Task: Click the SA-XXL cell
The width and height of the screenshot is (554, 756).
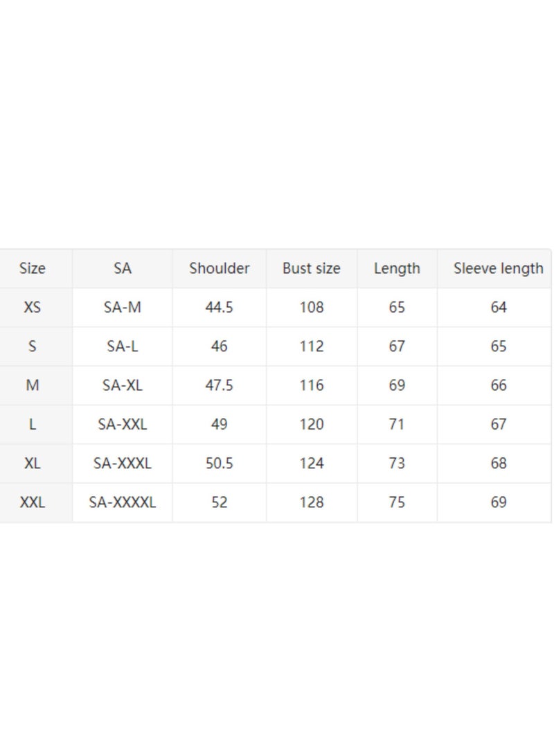Action: pyautogui.click(x=123, y=424)
